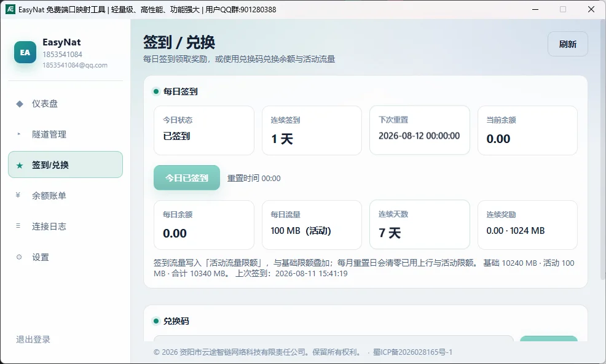Image resolution: width=606 pixels, height=364 pixels.
Task: Open the 隧道管理 page
Action: (x=65, y=134)
